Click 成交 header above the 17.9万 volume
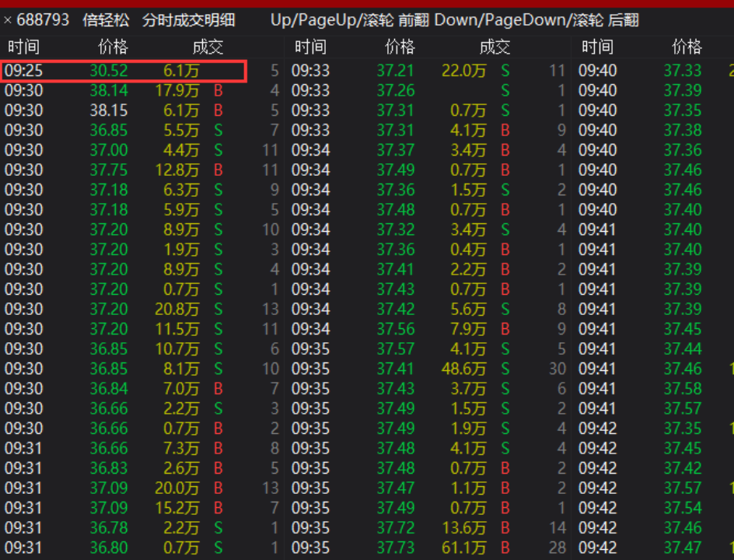The image size is (734, 560). [x=208, y=47]
